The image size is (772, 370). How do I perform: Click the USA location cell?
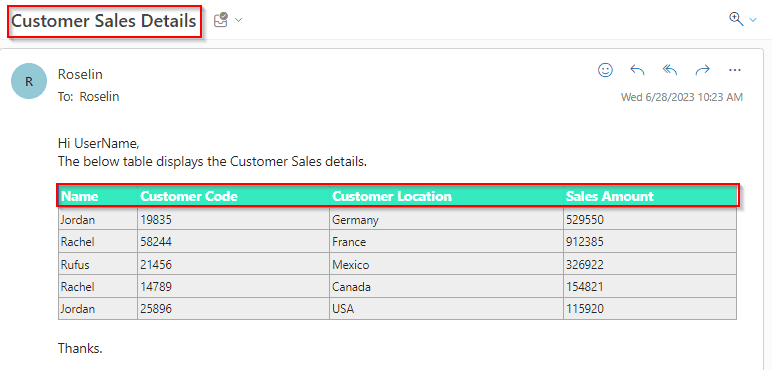[447, 308]
